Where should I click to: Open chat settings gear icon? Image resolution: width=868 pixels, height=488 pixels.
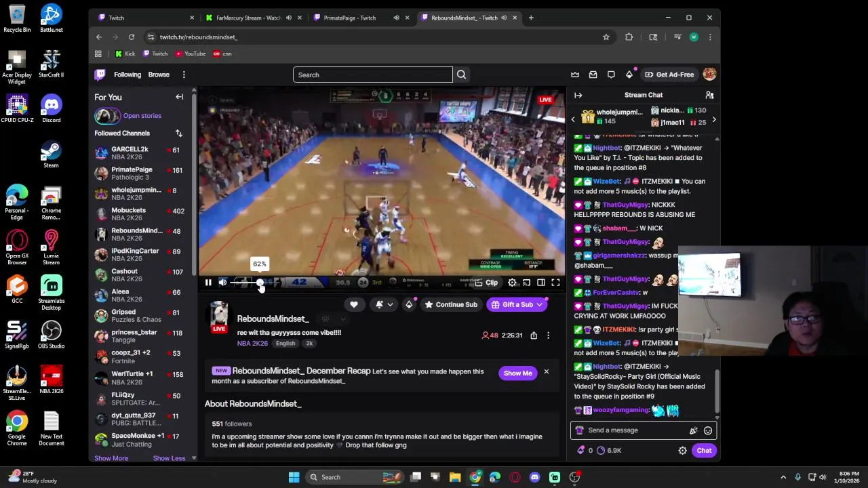[682, 451]
